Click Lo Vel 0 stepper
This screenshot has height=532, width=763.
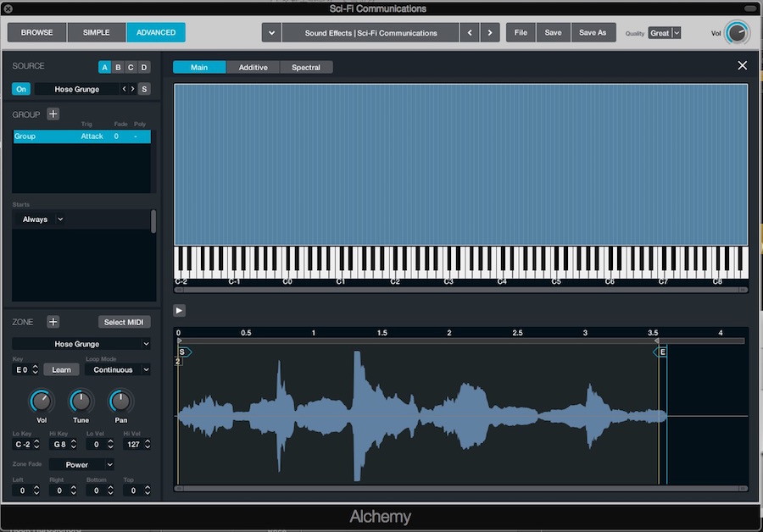(110, 444)
